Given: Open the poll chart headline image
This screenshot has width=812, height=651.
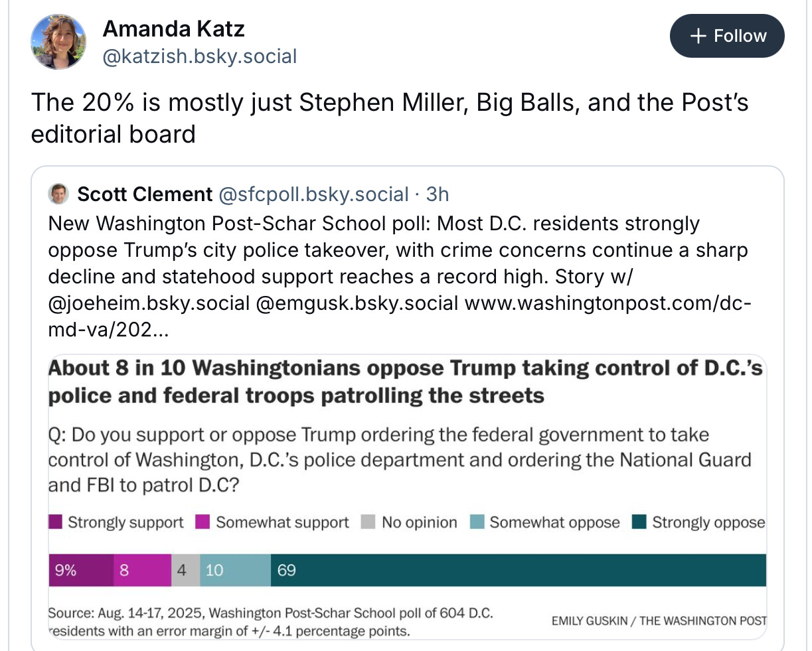Looking at the screenshot, I should pos(406,382).
